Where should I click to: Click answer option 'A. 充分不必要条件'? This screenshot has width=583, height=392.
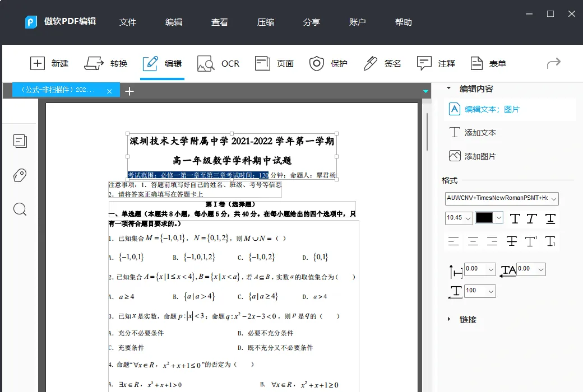[136, 333]
